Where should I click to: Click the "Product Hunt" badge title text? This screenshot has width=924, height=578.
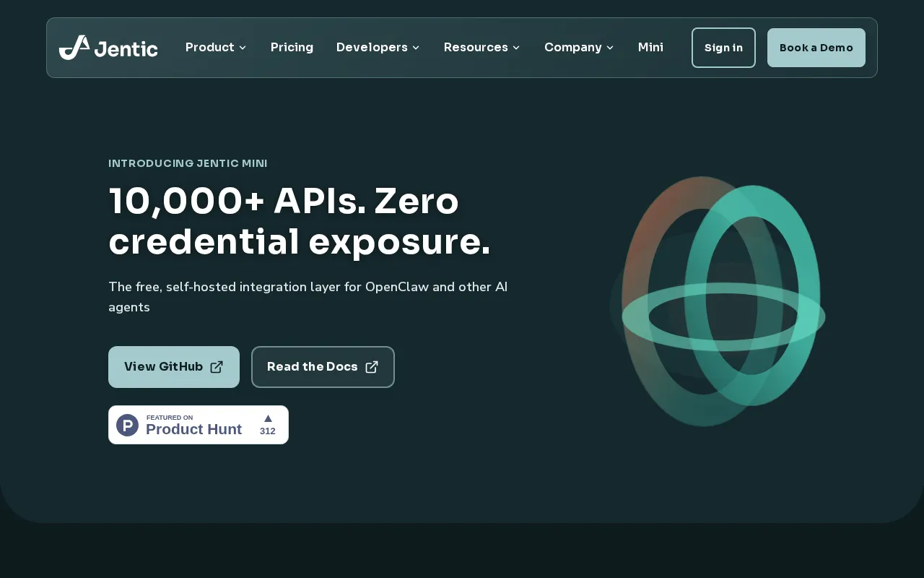[x=193, y=429]
